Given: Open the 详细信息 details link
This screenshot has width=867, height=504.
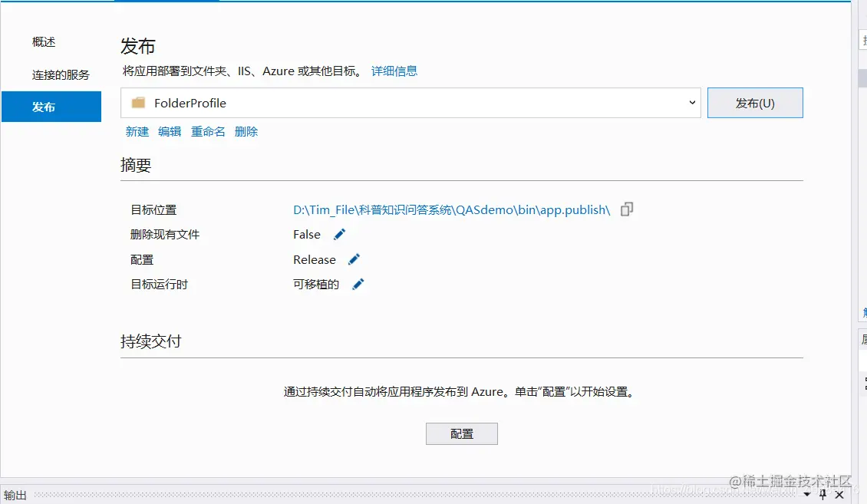Looking at the screenshot, I should tap(394, 71).
